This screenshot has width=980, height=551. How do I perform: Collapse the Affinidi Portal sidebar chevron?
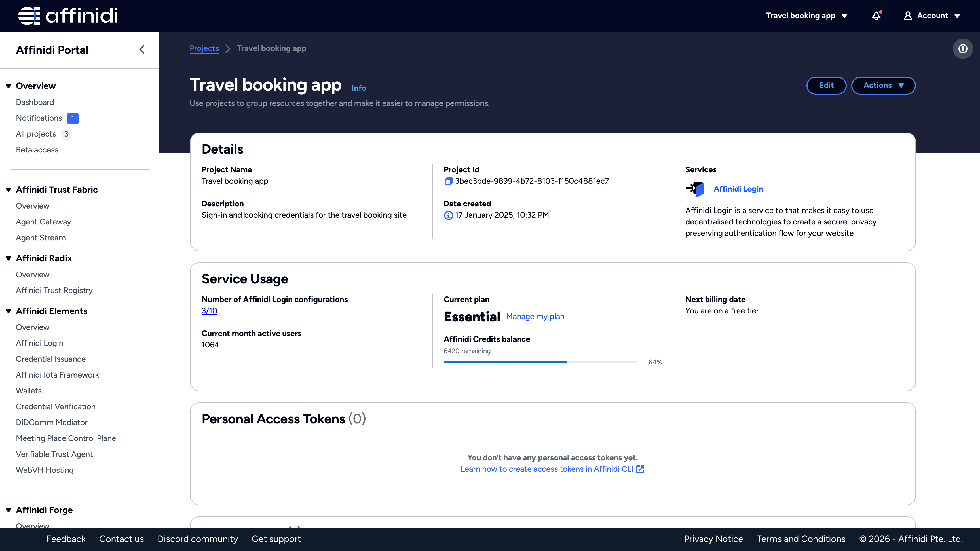point(142,49)
